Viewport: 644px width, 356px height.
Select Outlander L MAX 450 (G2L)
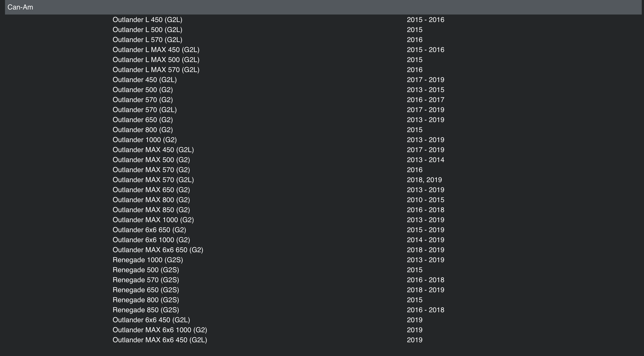click(156, 50)
